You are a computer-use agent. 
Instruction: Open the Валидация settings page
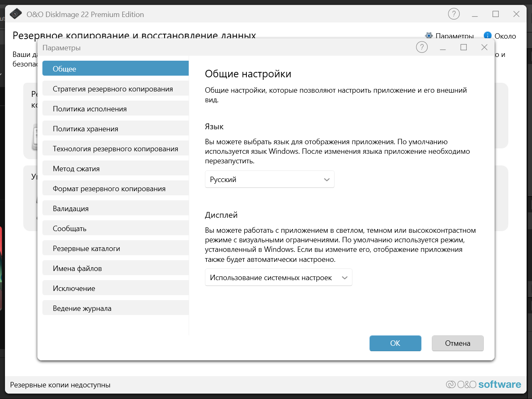(116, 209)
